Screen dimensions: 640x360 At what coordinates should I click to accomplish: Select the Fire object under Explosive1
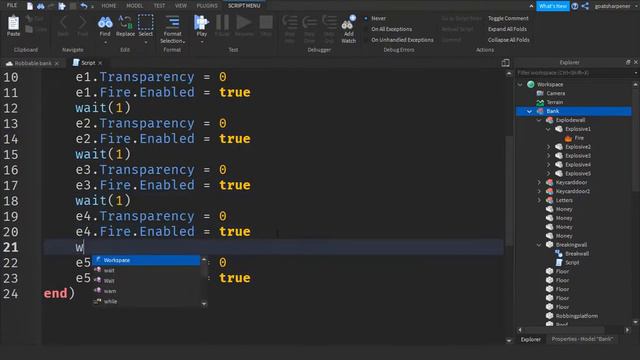point(579,138)
